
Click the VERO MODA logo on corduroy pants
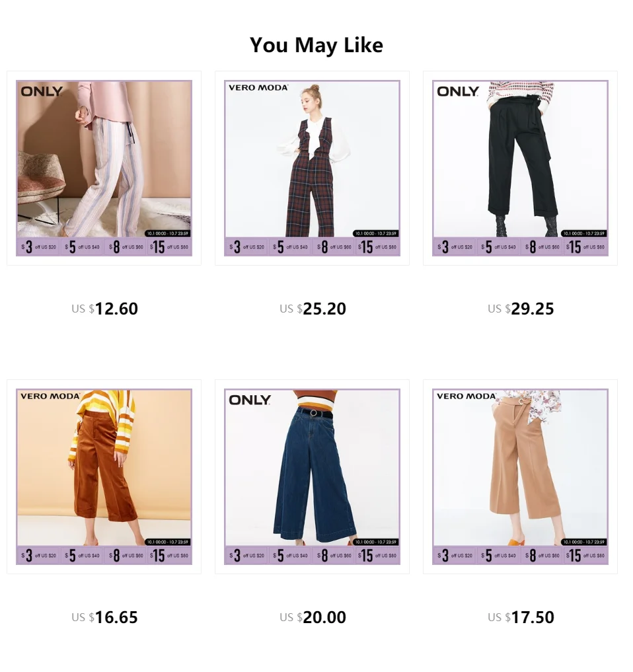point(50,396)
